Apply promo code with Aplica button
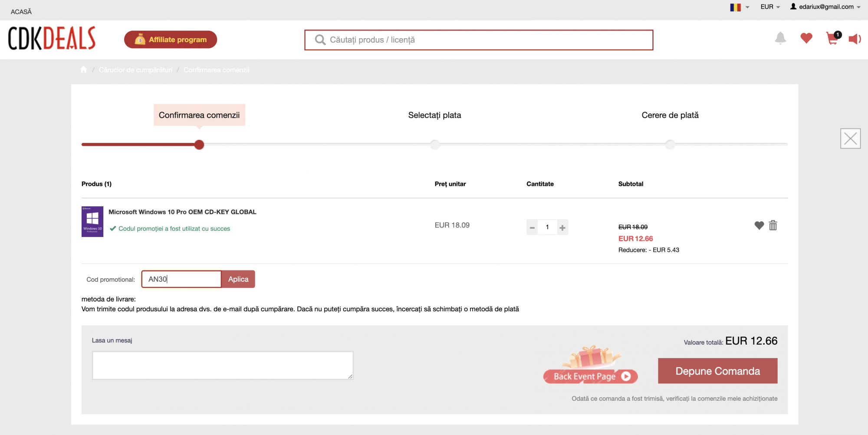This screenshot has width=868, height=435. coord(238,279)
